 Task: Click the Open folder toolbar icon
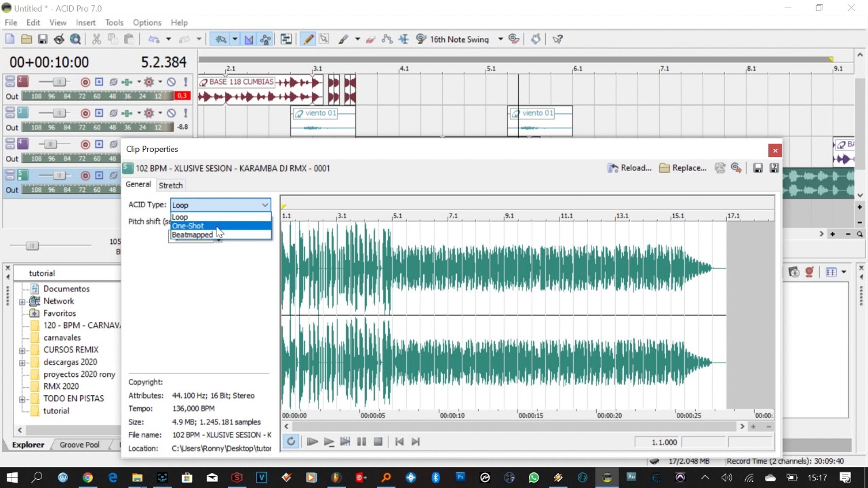pos(26,39)
